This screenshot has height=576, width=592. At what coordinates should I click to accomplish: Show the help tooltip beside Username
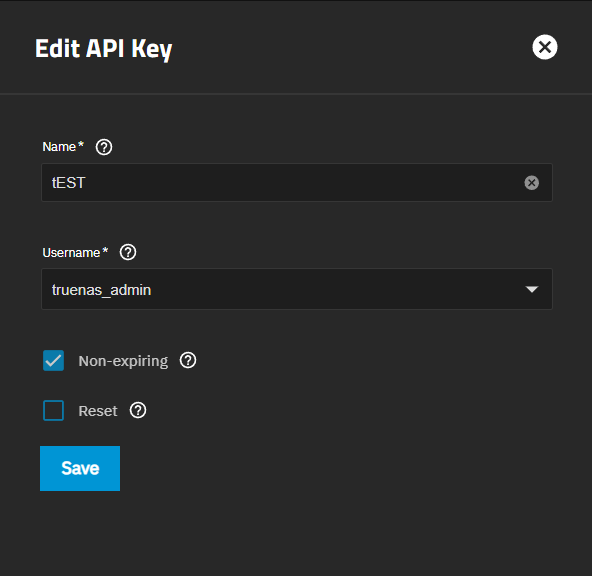(x=128, y=252)
